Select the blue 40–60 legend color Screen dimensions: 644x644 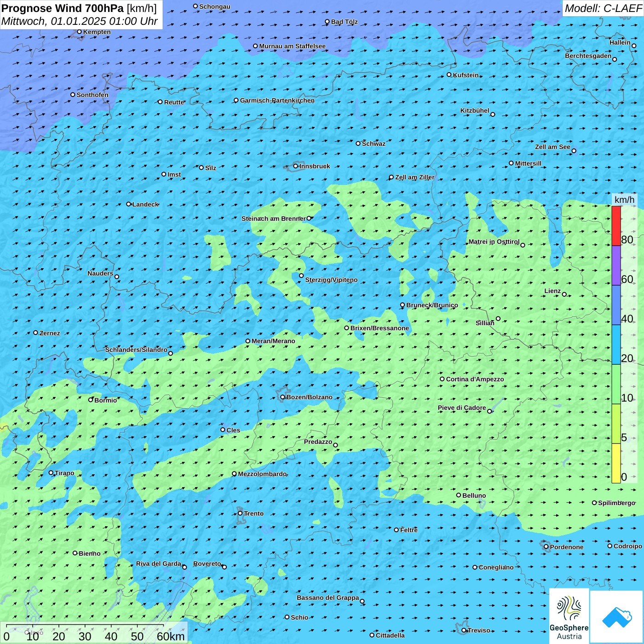coord(616,305)
